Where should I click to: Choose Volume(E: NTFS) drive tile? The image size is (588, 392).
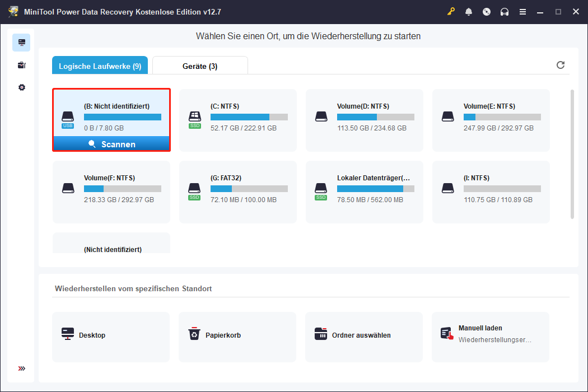click(x=491, y=120)
